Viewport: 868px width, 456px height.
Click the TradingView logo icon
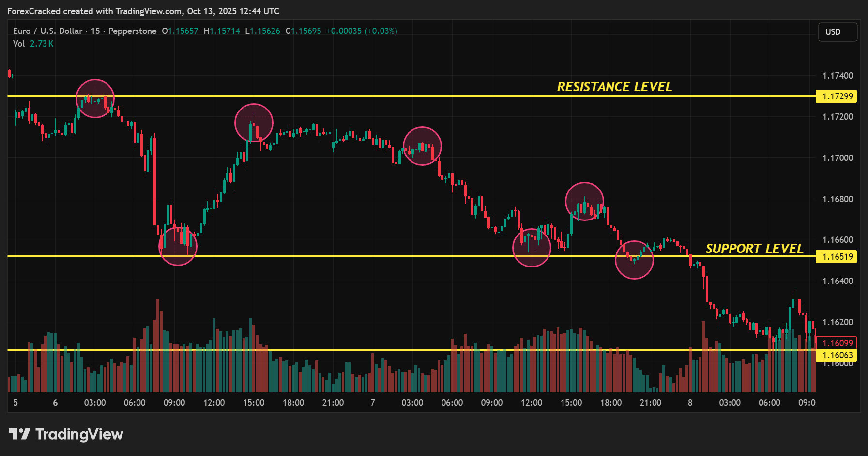(19, 434)
